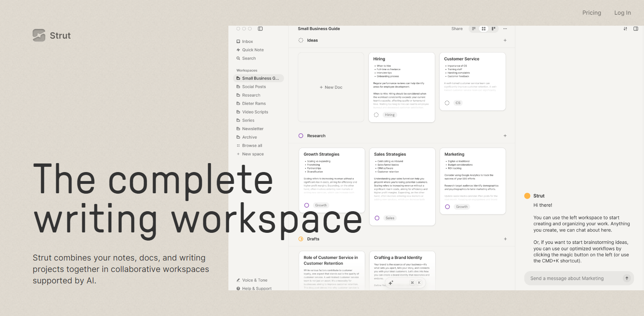The image size is (644, 316).
Task: Click the Log In link
Action: point(622,13)
